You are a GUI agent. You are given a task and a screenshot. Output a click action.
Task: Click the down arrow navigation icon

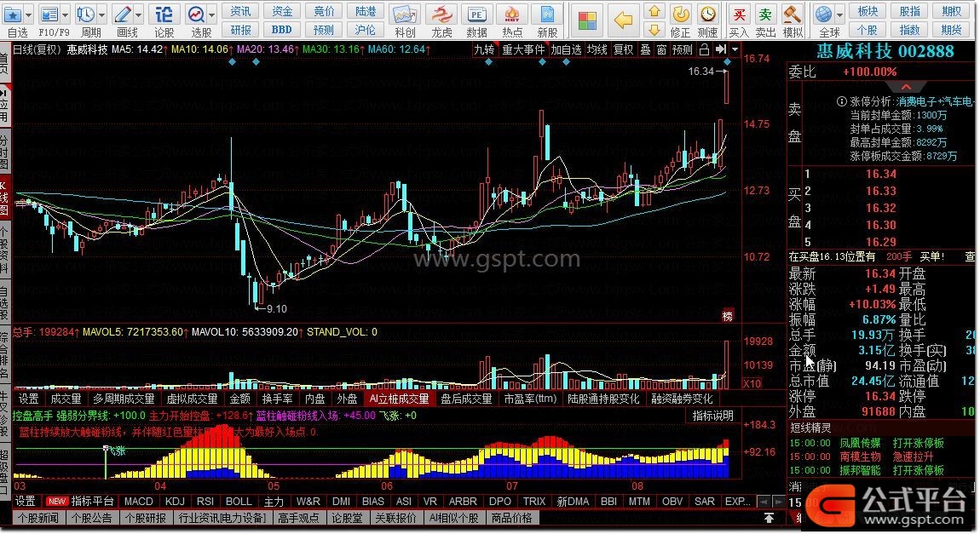[654, 29]
